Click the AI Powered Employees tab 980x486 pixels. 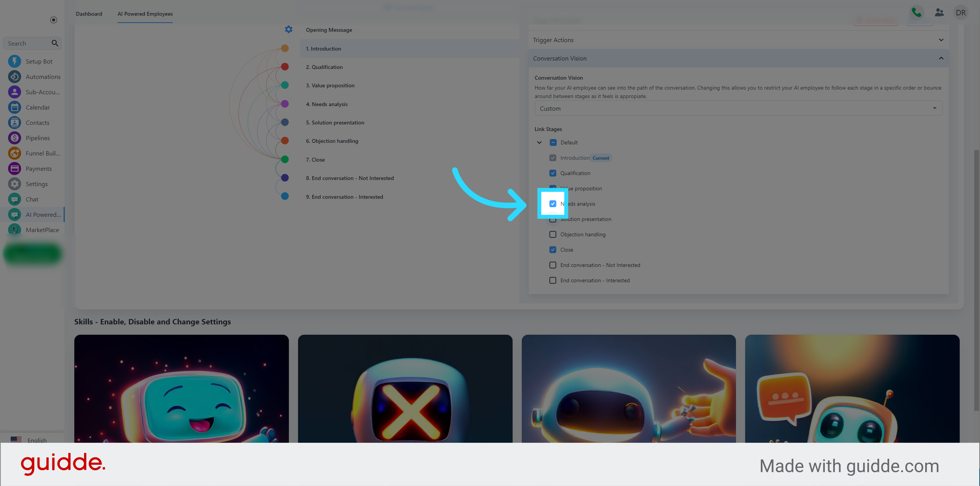point(145,14)
